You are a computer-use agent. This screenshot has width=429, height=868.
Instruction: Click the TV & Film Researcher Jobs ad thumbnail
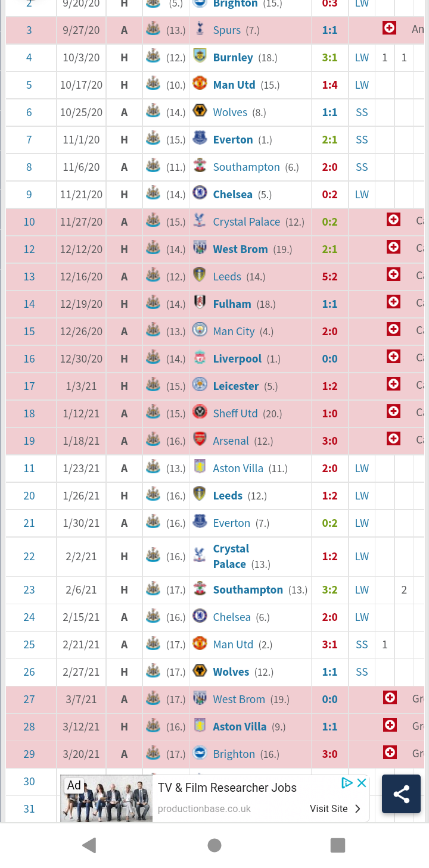[x=107, y=798]
